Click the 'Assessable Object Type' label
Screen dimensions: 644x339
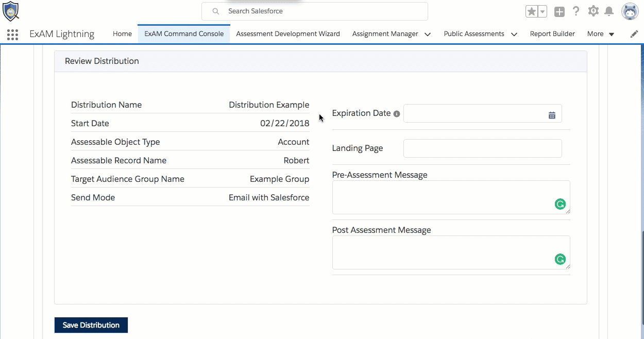tap(115, 142)
